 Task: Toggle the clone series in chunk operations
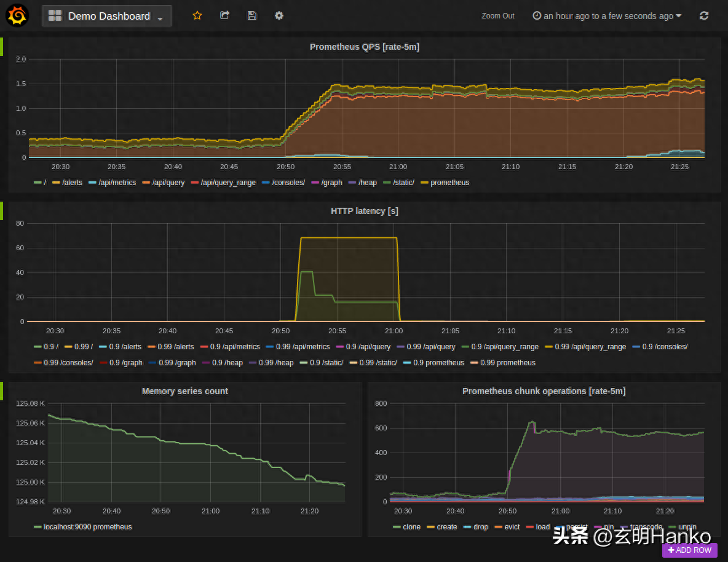pyautogui.click(x=411, y=527)
